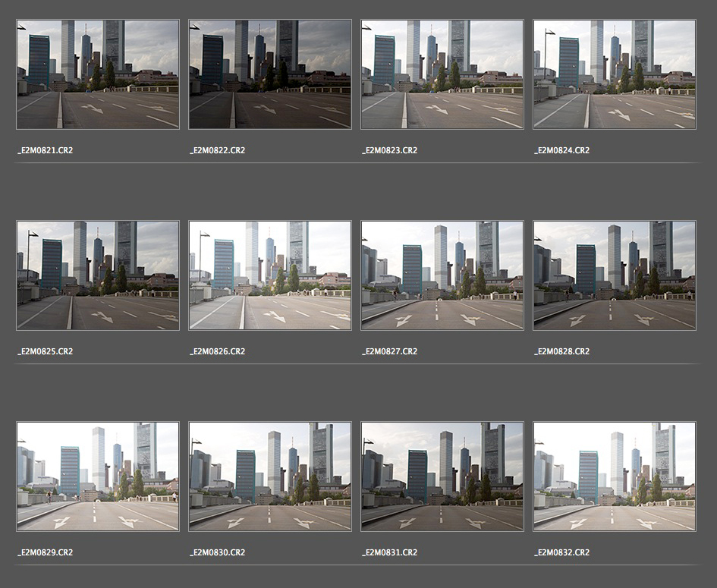Select the _E2M0831.CR2 image thumbnail
Viewport: 717px width, 588px height.
tap(442, 476)
